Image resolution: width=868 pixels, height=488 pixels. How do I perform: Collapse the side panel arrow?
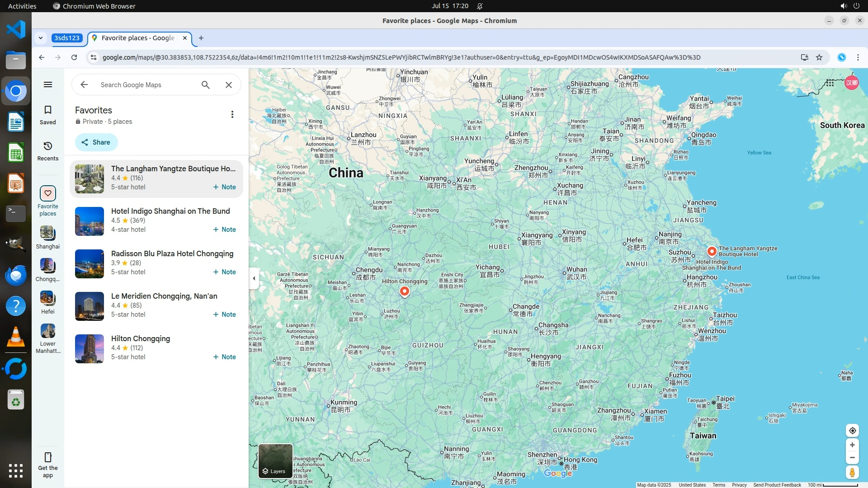[254, 278]
